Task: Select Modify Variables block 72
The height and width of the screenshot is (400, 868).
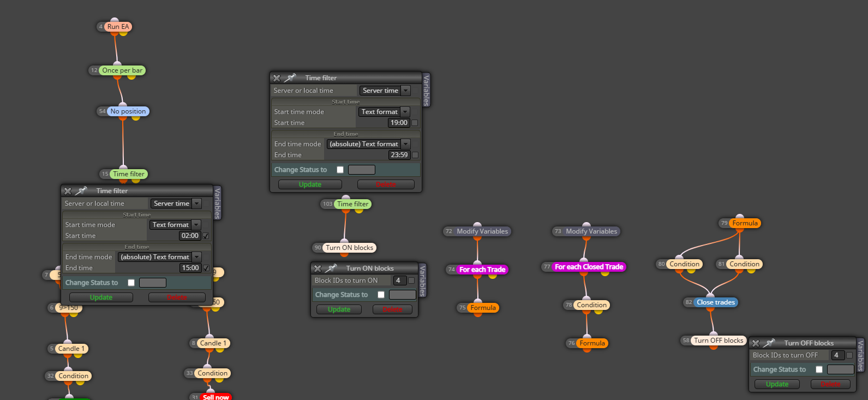Action: coord(482,231)
